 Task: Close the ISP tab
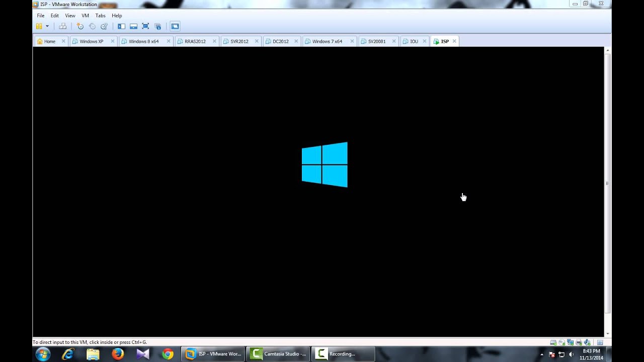[454, 41]
